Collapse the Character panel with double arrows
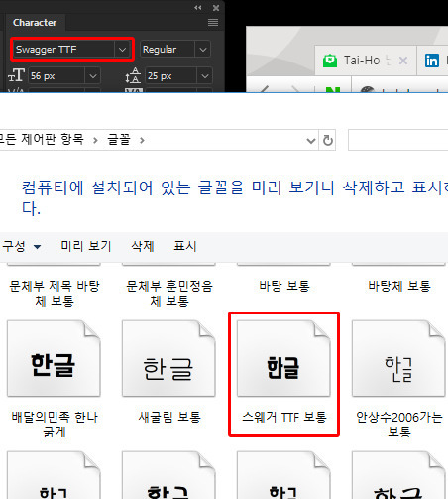This screenshot has width=448, height=499. point(198,8)
